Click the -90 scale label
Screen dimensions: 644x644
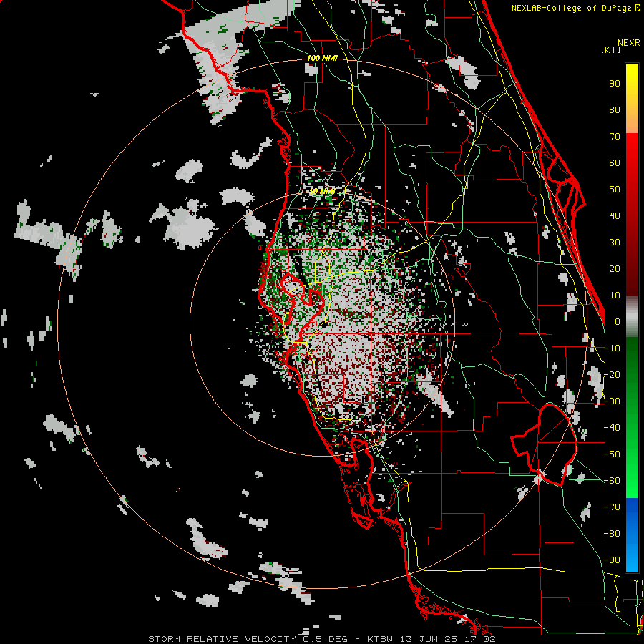click(x=612, y=560)
